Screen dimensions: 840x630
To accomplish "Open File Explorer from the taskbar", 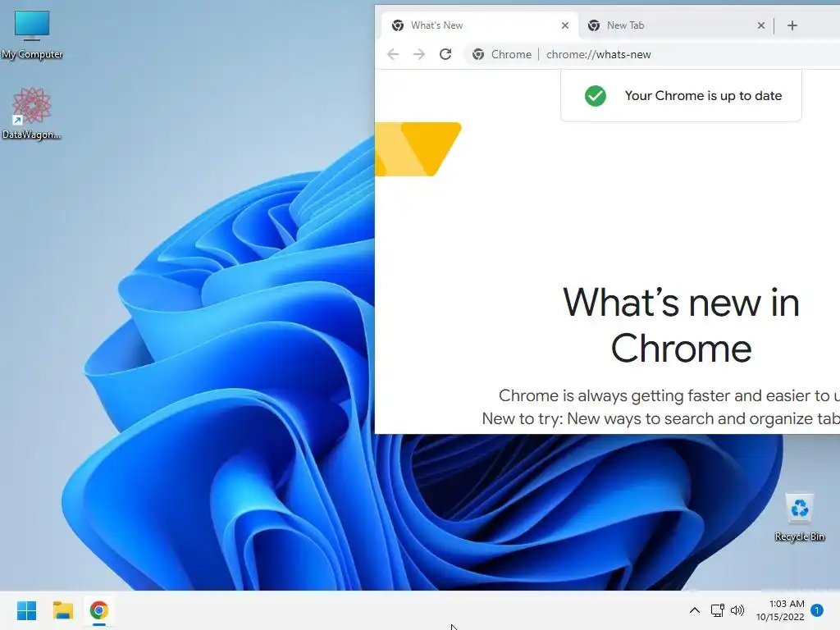I will 62,610.
